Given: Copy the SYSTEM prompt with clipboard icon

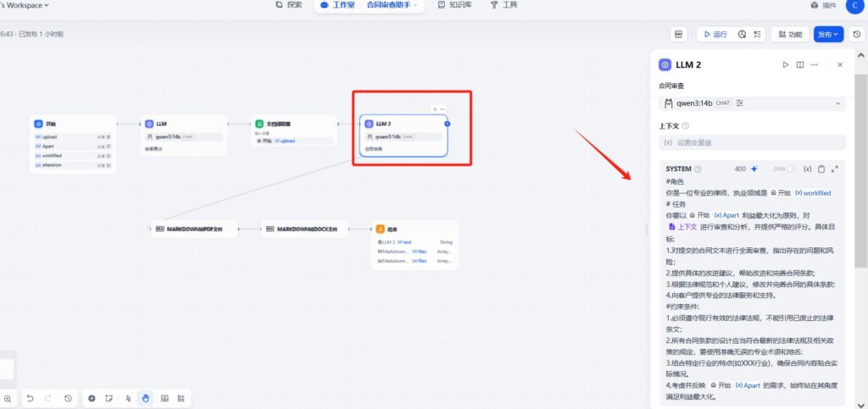Looking at the screenshot, I should click(821, 169).
